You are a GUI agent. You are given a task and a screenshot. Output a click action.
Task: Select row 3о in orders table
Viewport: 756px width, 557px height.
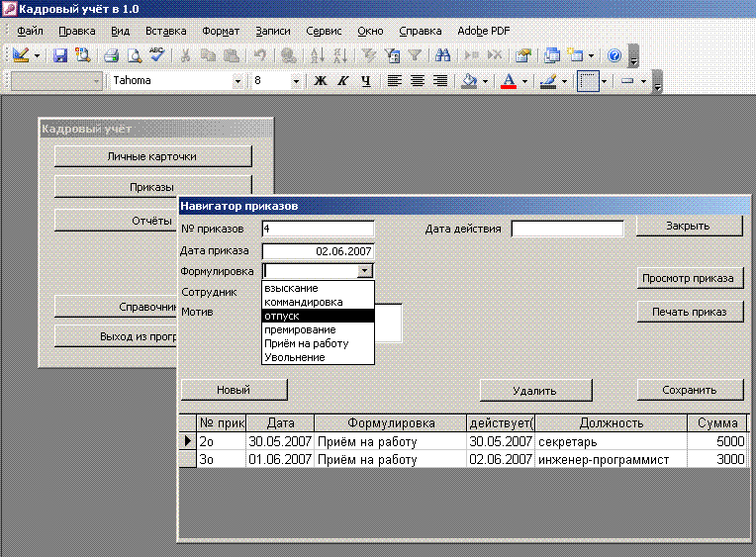tap(463, 459)
